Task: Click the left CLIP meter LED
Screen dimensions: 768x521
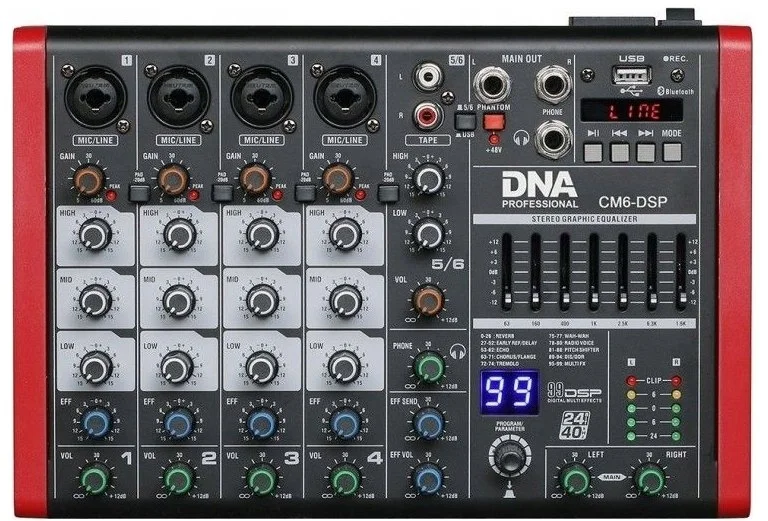Action: (631, 380)
